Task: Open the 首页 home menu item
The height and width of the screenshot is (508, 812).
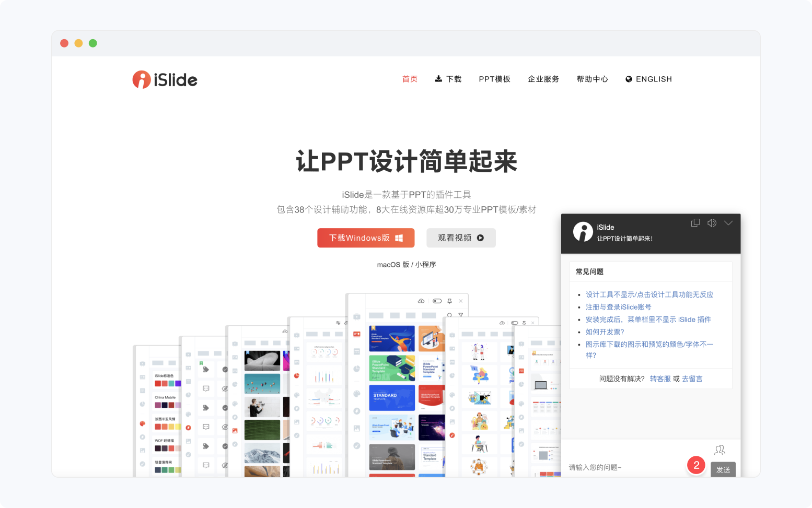Action: [410, 79]
